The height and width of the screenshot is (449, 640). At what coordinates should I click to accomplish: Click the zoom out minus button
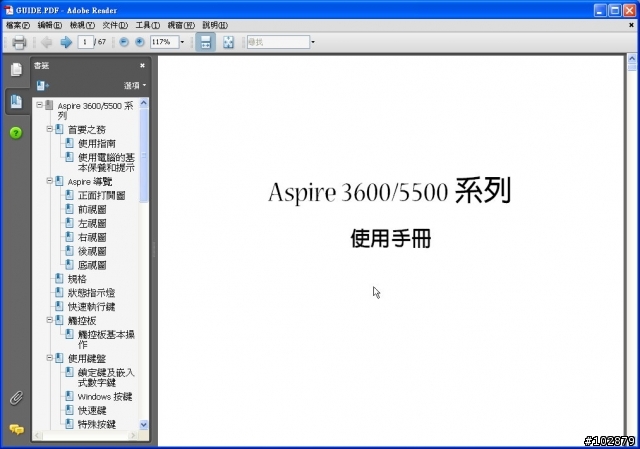tap(124, 42)
